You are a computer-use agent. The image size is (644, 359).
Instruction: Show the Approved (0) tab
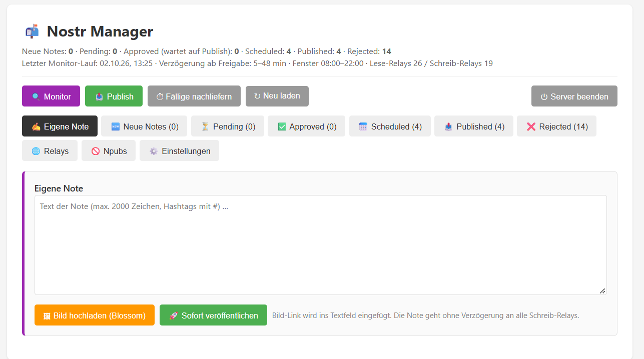click(x=306, y=126)
